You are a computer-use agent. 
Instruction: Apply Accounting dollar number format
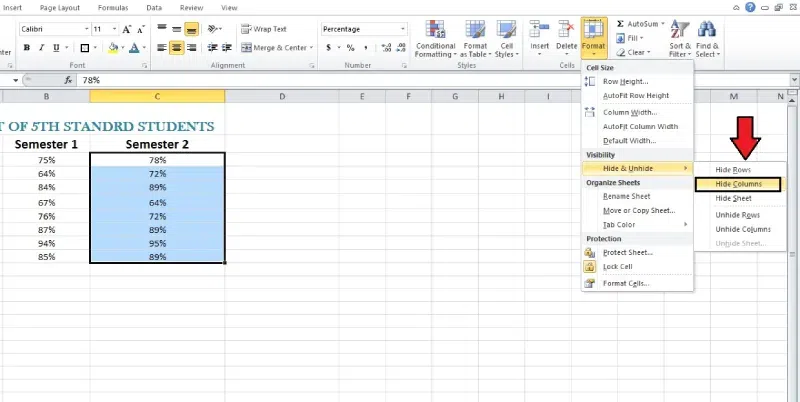tap(327, 47)
